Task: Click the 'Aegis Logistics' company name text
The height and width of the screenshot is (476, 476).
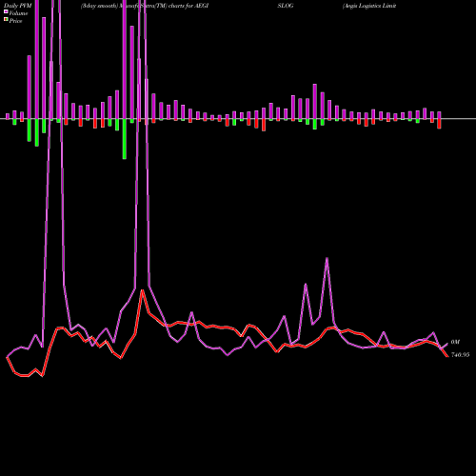Action: (362, 6)
